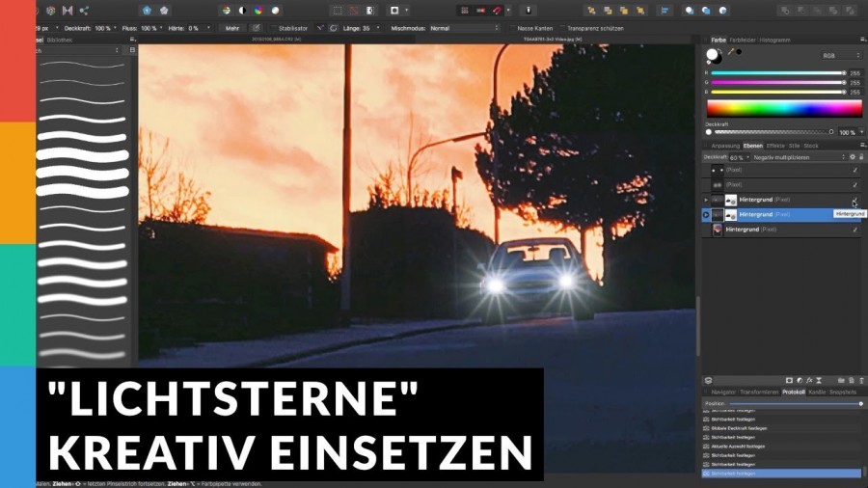This screenshot has width=868, height=488.
Task: Open the Farbe panel options menu icon
Action: 862,40
